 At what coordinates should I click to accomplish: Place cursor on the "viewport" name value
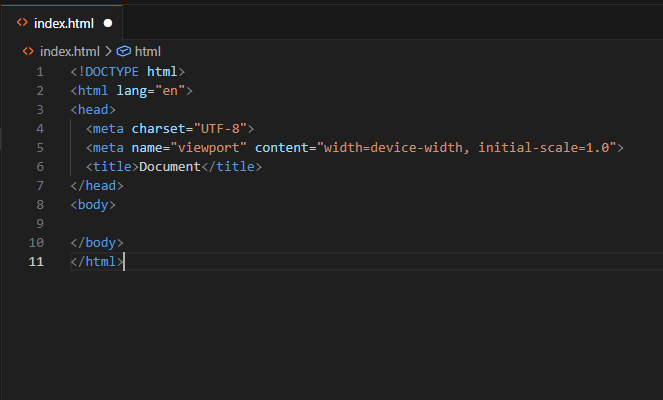209,147
